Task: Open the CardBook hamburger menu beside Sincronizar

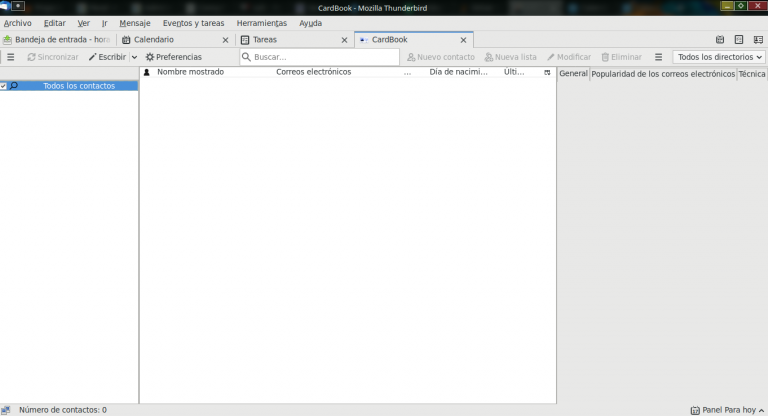Action: (10, 57)
